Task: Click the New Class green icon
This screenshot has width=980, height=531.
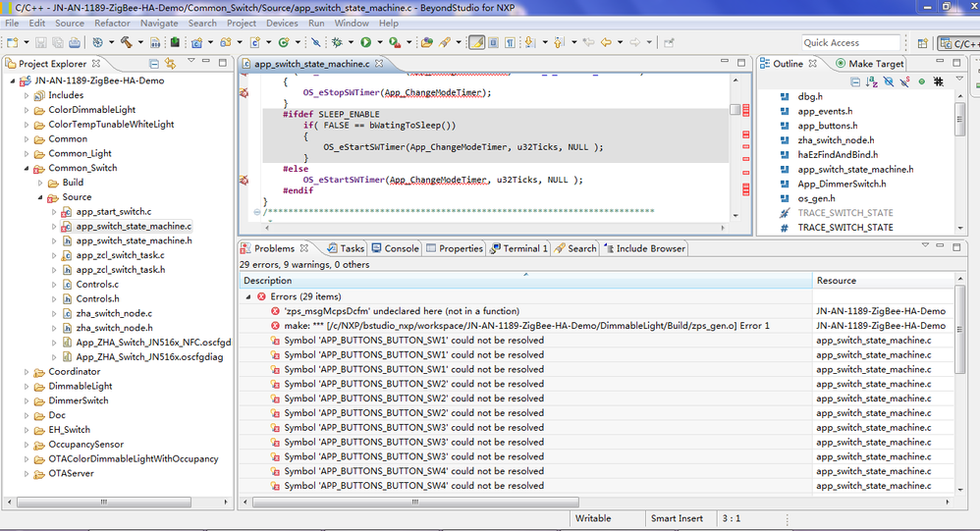Action: pyautogui.click(x=284, y=42)
